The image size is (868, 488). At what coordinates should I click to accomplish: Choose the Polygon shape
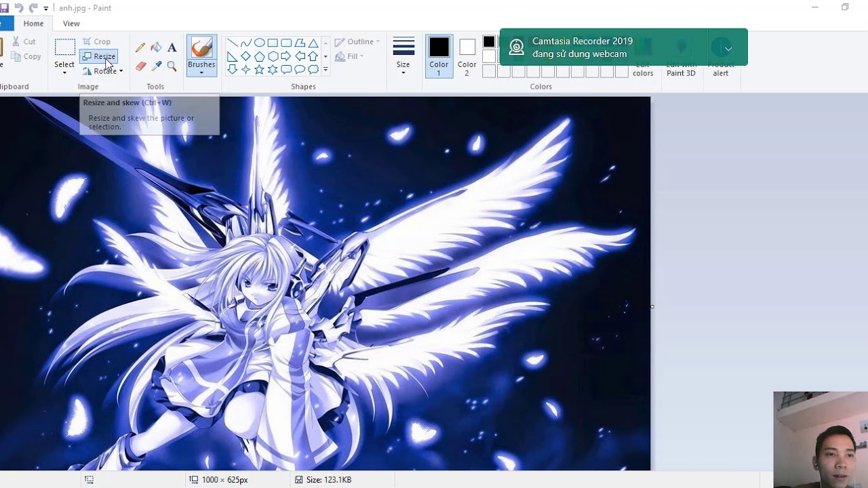click(300, 43)
